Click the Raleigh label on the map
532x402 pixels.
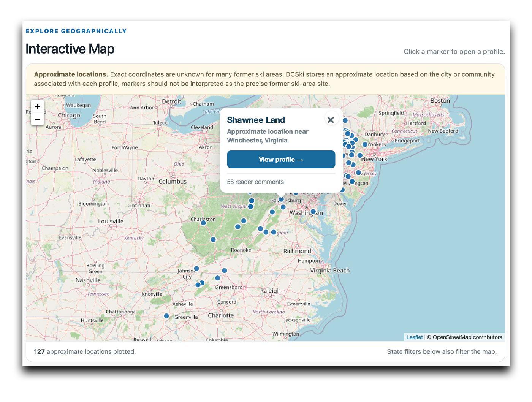270,291
